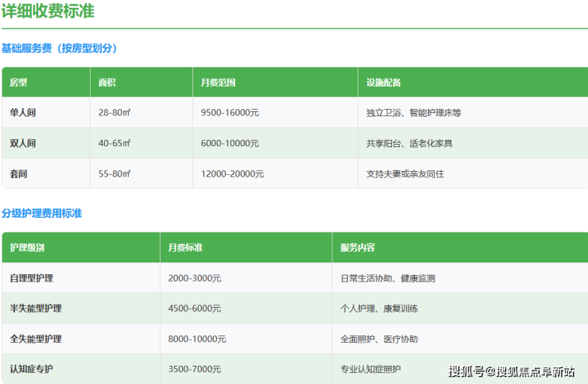
Task: Click the 单人间 row label
Action: click(23, 113)
